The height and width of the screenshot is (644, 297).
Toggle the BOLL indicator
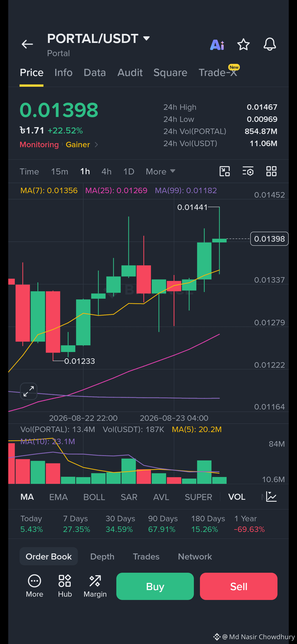click(94, 497)
